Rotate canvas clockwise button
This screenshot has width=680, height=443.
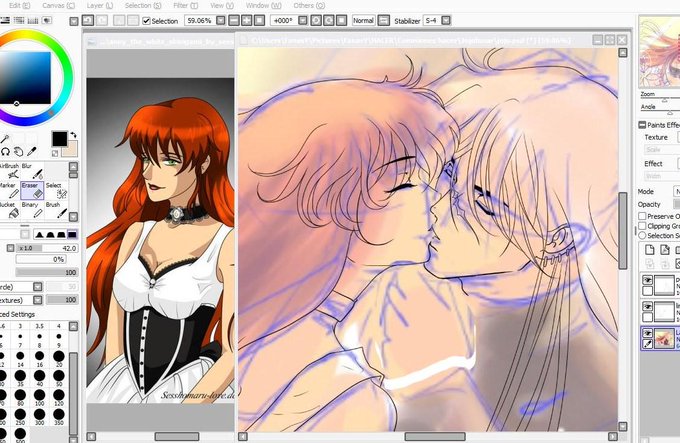[329, 20]
